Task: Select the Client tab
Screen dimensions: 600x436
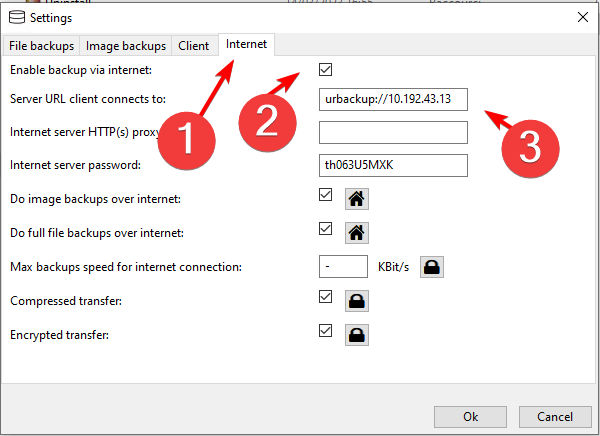Action: point(194,46)
